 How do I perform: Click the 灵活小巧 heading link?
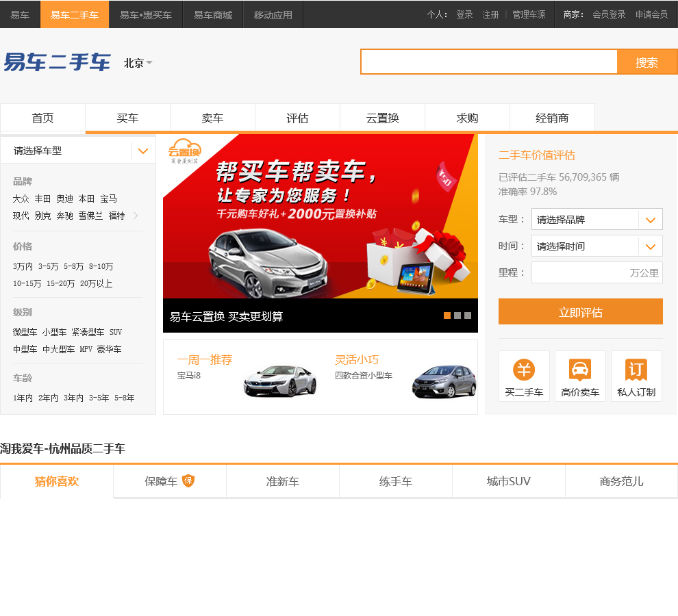(x=357, y=359)
